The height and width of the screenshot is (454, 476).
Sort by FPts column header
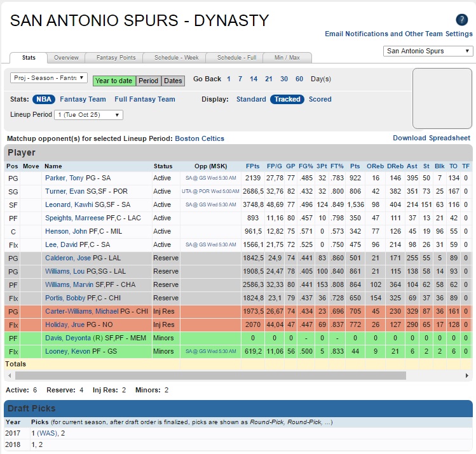click(252, 166)
